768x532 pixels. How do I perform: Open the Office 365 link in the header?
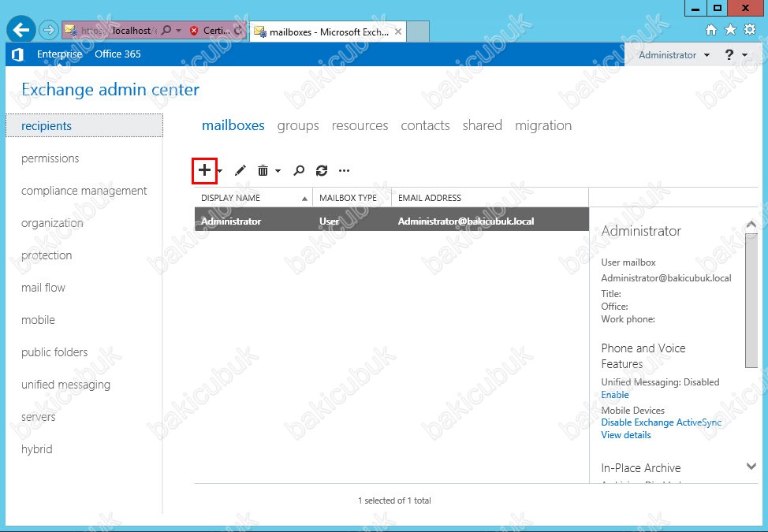click(117, 54)
